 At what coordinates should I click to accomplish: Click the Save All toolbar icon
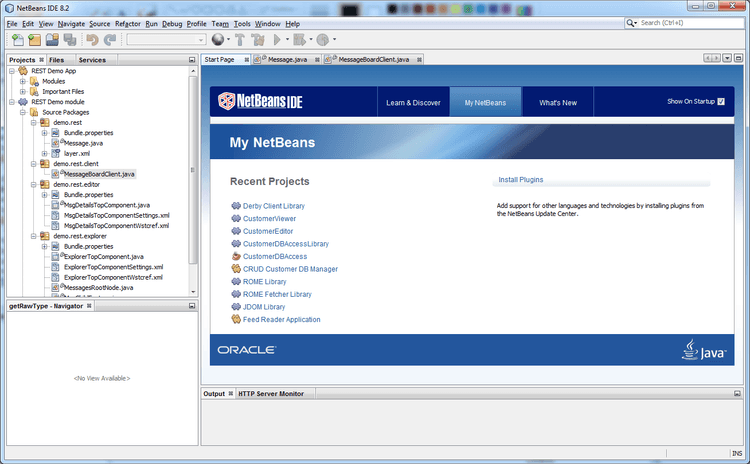pos(70,40)
